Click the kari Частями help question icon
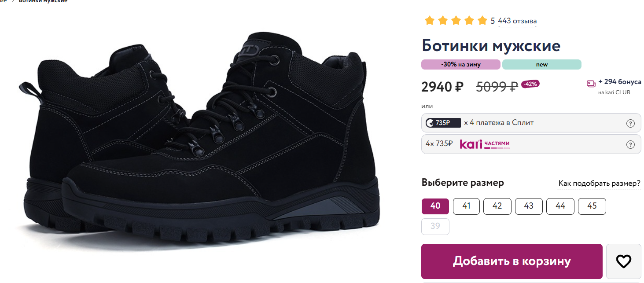644x283 pixels. 630,144
